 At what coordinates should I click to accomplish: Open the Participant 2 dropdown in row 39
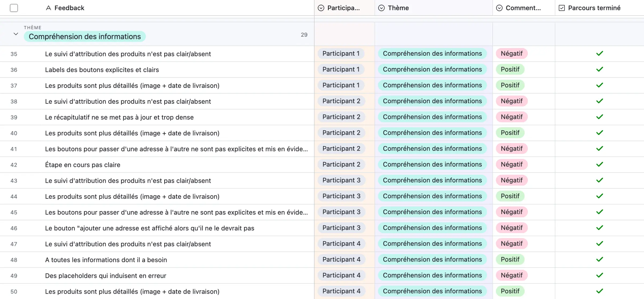[x=341, y=117]
